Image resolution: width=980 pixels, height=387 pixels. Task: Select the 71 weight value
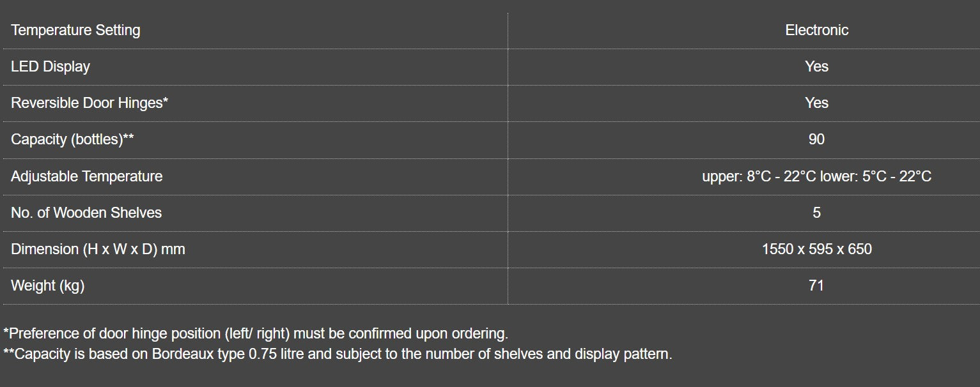pyautogui.click(x=816, y=285)
